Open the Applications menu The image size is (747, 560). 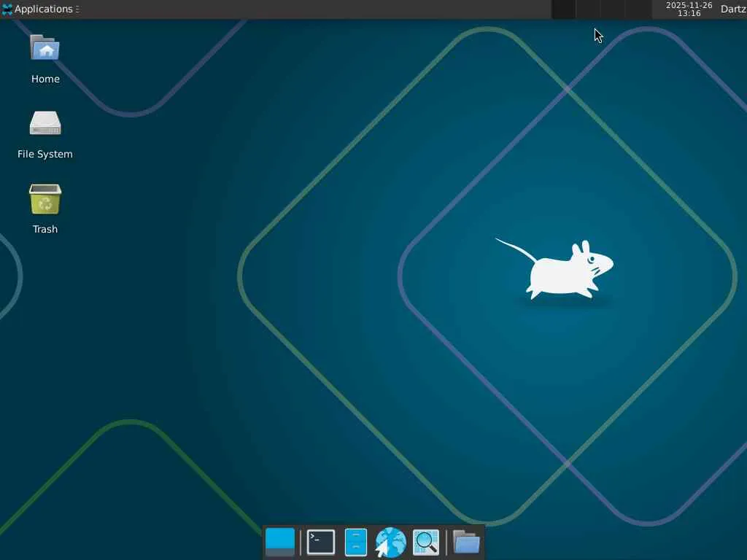40,9
